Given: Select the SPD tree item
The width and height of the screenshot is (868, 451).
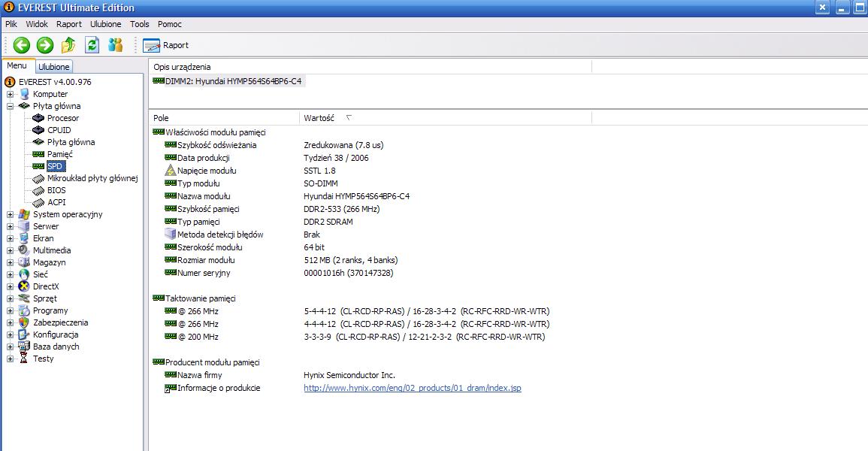Looking at the screenshot, I should coord(55,166).
